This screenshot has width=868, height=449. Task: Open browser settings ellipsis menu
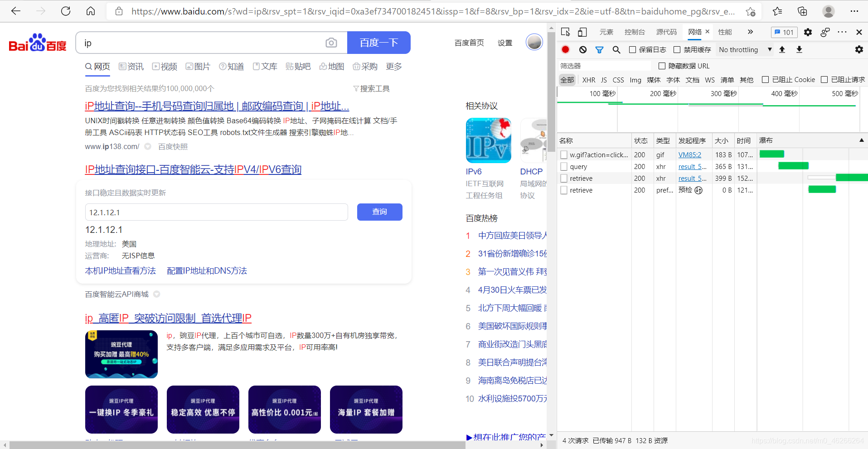click(854, 11)
